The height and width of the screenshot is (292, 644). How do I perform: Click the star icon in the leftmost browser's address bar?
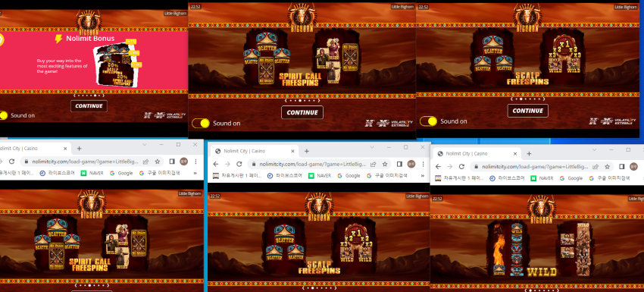[x=158, y=162]
